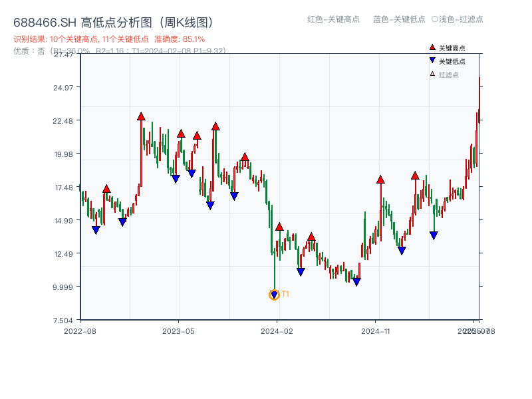Select the red 关键高点 triangle icon in legend
The height and width of the screenshot is (399, 532).
click(432, 47)
